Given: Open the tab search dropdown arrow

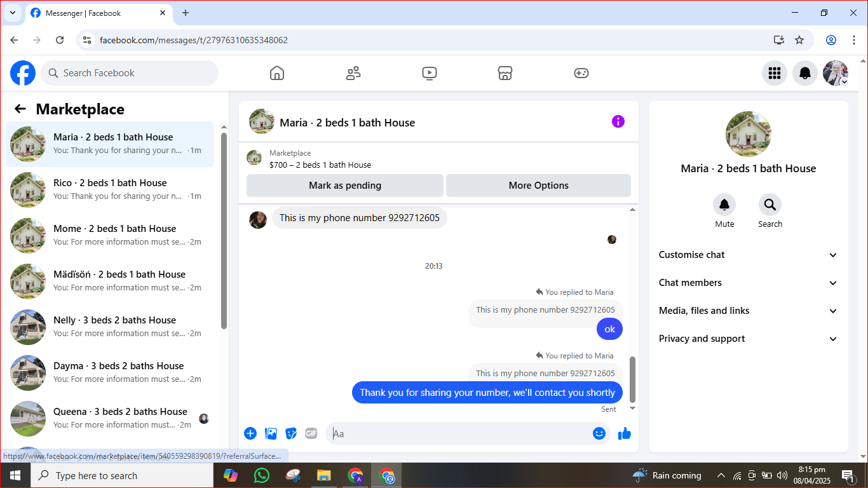Looking at the screenshot, I should pyautogui.click(x=12, y=13).
